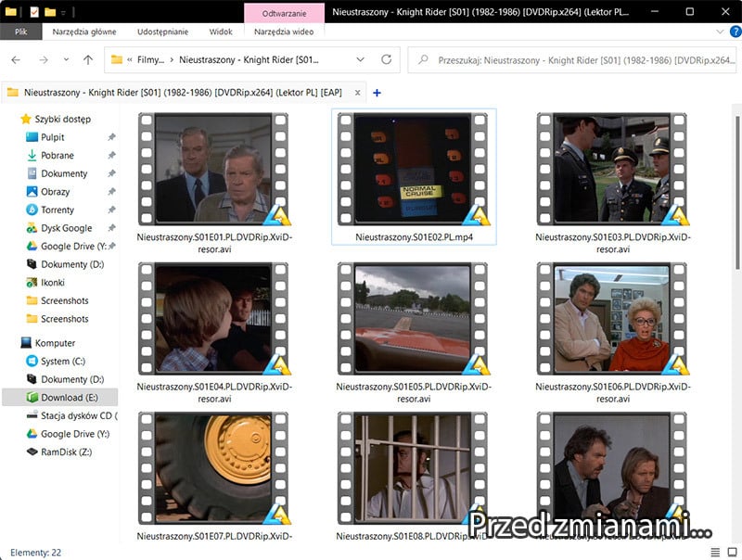Select the S01E05 video thumbnail
The height and width of the screenshot is (560, 742).
click(x=413, y=319)
